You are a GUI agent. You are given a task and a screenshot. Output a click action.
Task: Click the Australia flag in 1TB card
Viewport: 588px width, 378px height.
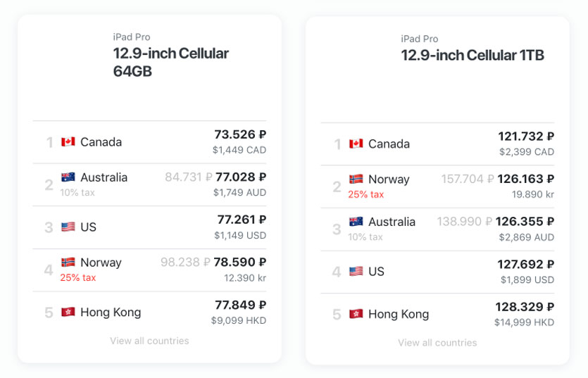coord(356,222)
